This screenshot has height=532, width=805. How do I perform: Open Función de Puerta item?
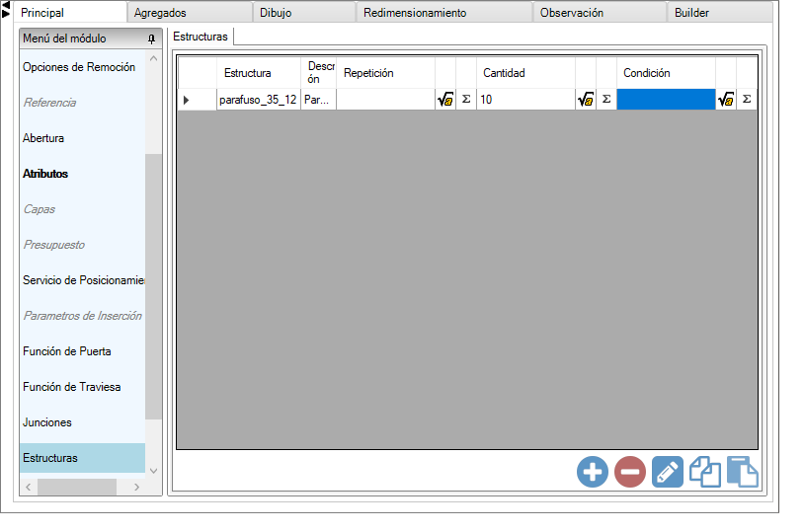pos(67,351)
